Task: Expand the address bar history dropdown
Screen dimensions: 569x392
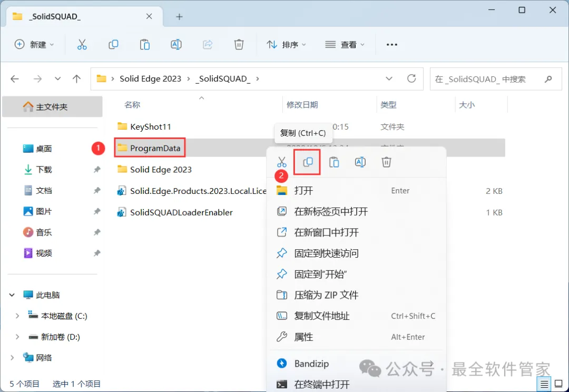Action: pos(389,79)
